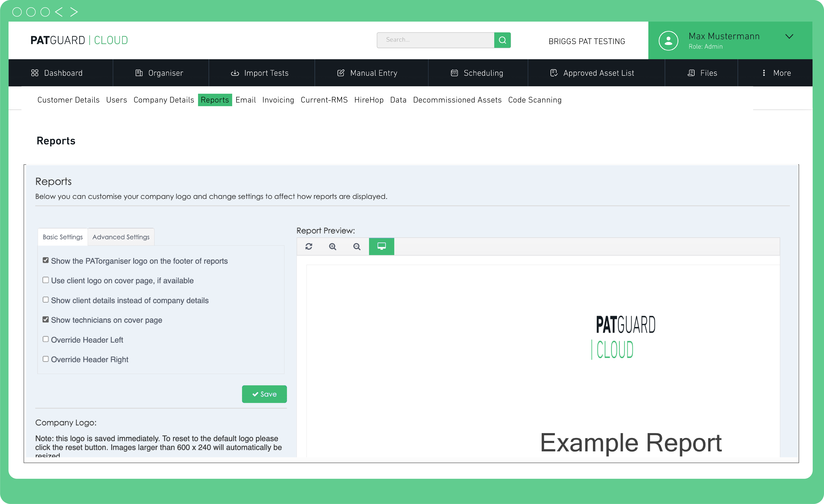The image size is (824, 504).
Task: Click the Manual Entry pencil icon
Action: click(x=341, y=73)
